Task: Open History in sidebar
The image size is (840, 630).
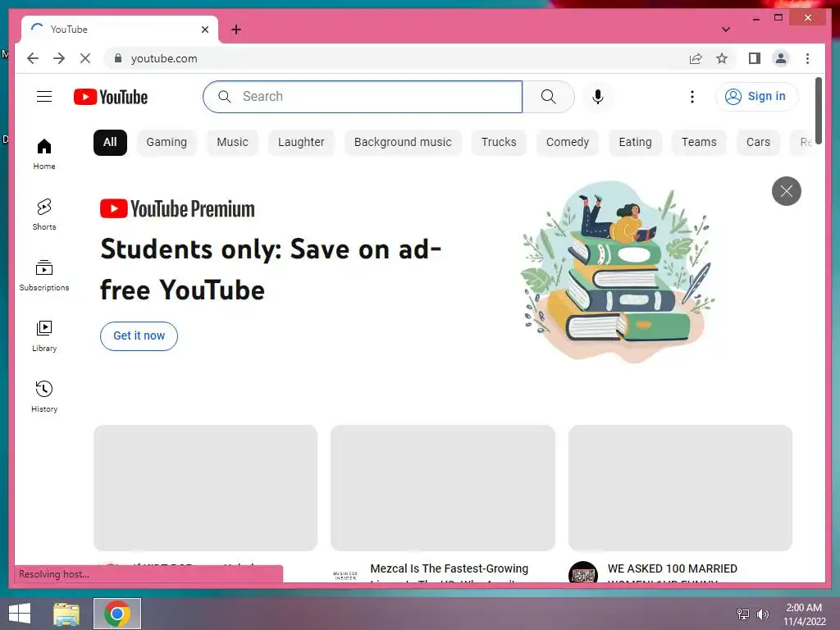Action: [44, 396]
